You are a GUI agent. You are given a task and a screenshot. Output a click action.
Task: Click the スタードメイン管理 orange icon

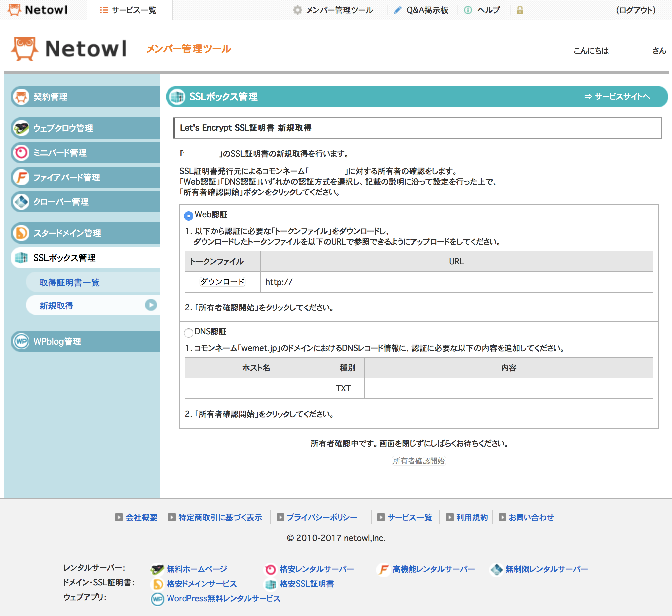(22, 233)
